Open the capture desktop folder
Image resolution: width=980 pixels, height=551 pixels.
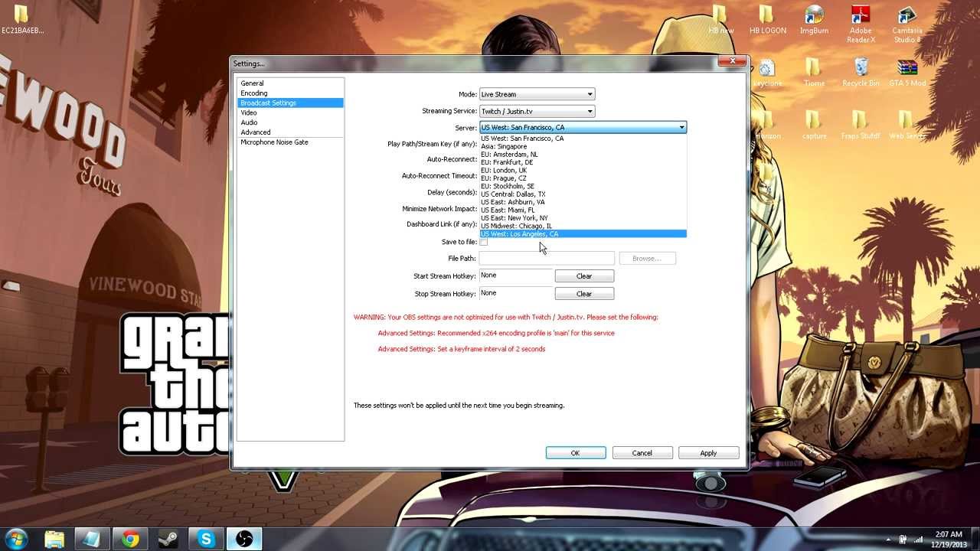(814, 125)
